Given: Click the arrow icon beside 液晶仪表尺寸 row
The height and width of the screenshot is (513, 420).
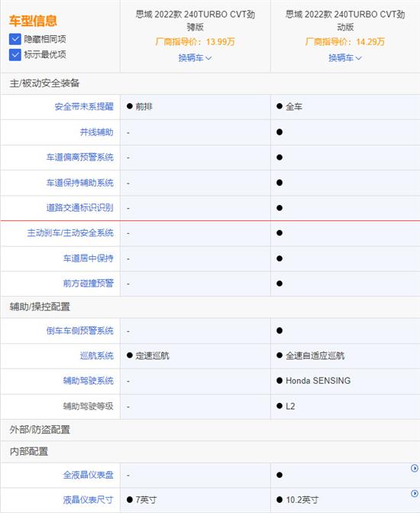Looking at the screenshot, I should [x=414, y=493].
